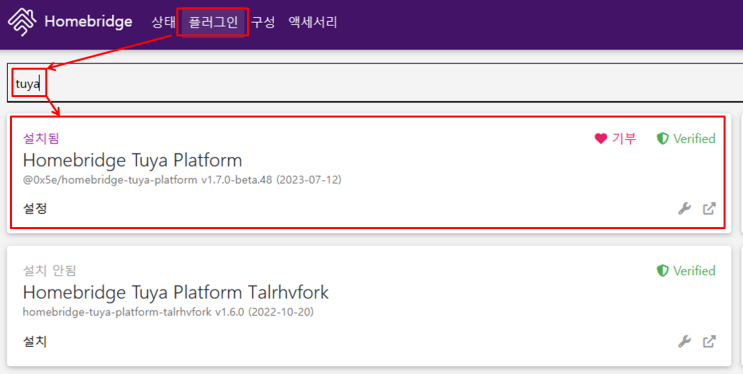743x374 pixels.
Task: Open external link icon for Talrhvfork plugin
Action: pyautogui.click(x=709, y=341)
